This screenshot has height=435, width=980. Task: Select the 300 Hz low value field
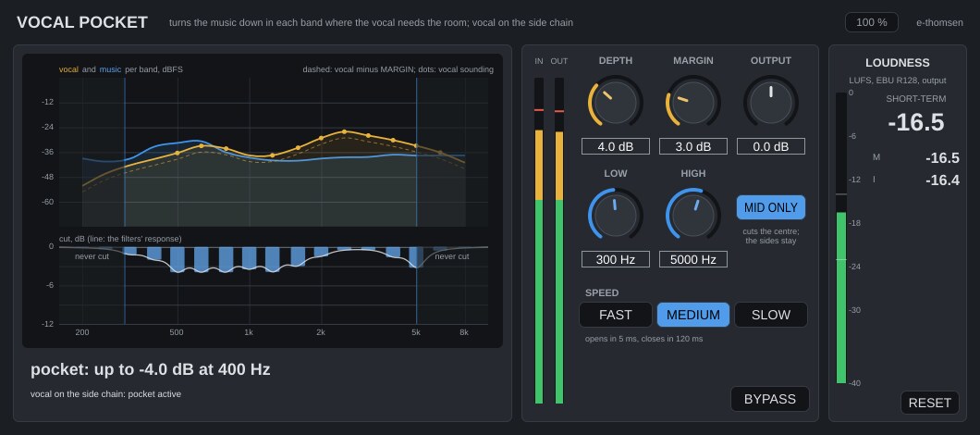pos(615,259)
